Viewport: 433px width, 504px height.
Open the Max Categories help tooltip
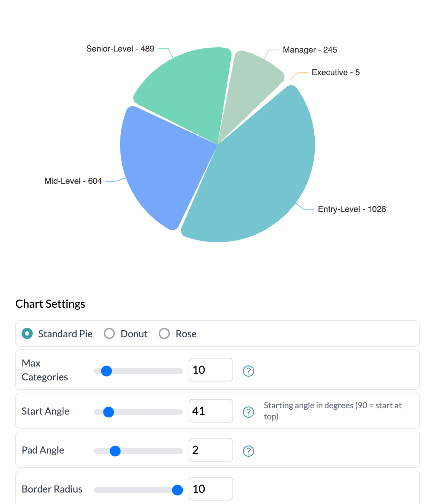click(248, 371)
